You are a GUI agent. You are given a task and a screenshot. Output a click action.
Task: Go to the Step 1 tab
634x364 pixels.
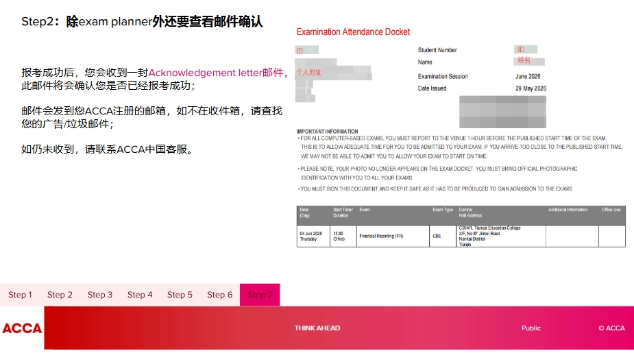[20, 295]
